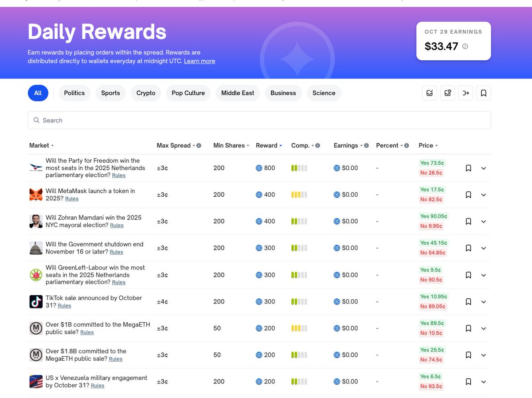The width and height of the screenshot is (532, 398).
Task: Bookmark the Zohran Mamdani mayoral election market
Action: pyautogui.click(x=468, y=222)
